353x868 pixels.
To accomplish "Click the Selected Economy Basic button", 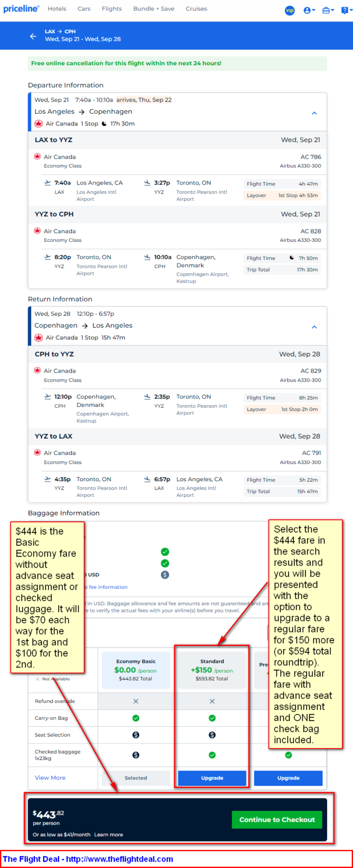I will pos(136,778).
